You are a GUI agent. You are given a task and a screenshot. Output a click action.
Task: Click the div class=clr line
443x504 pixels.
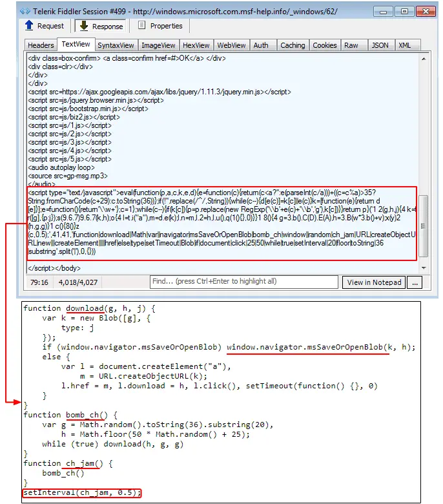point(61,67)
